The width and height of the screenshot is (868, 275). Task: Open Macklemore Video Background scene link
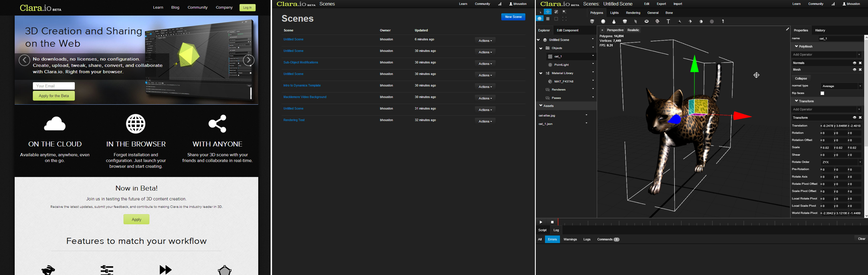[x=305, y=97]
